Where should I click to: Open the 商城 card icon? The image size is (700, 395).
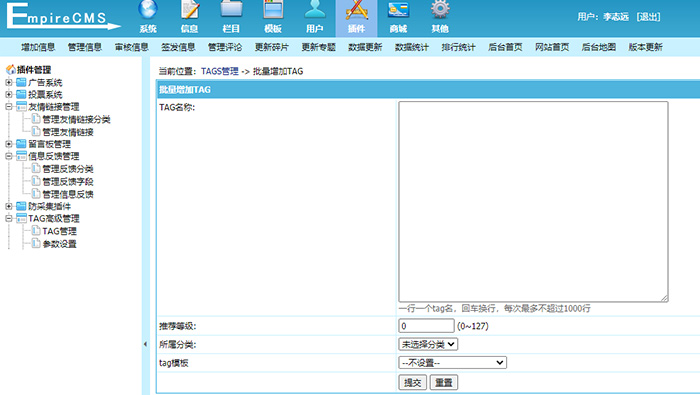398,10
